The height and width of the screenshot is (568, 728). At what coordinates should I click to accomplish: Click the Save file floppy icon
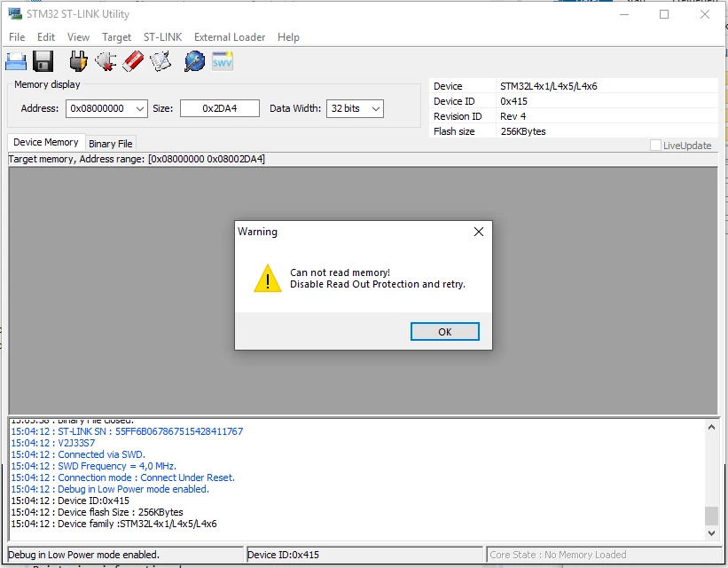pos(43,61)
